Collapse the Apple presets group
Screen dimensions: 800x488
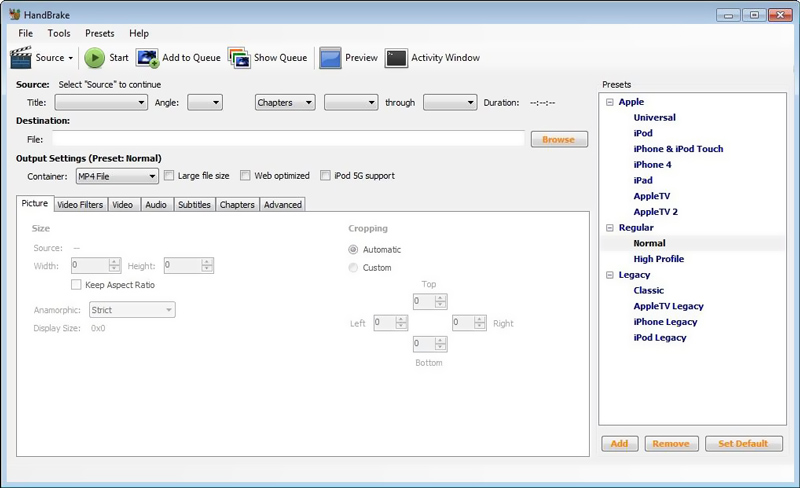609,102
